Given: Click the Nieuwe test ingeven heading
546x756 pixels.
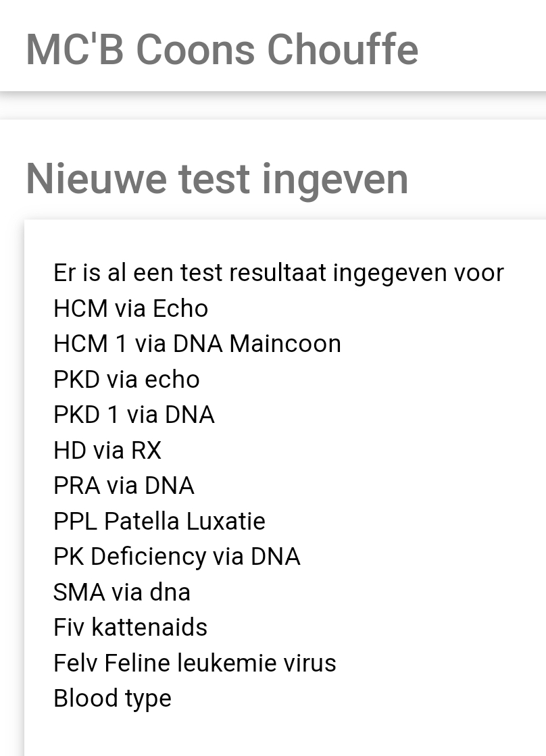Looking at the screenshot, I should tap(217, 179).
